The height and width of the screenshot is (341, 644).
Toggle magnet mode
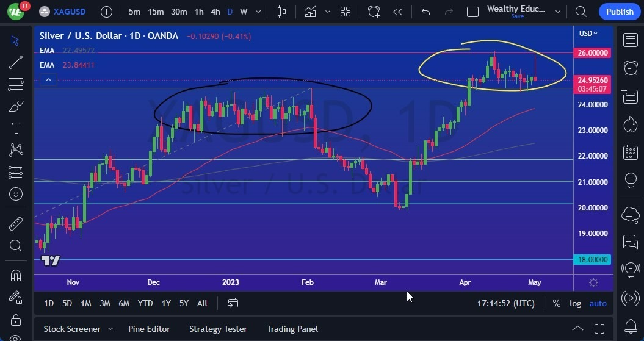(16, 275)
